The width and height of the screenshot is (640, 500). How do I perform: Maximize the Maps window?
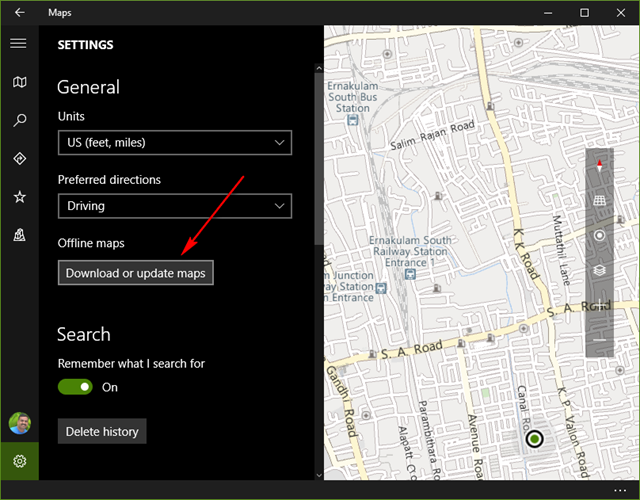pos(584,13)
